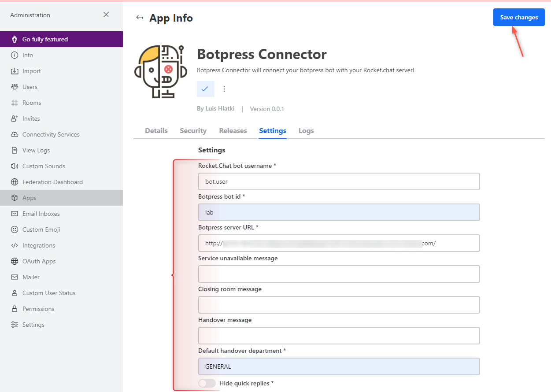Click the Federation Dashboard globe icon
This screenshot has height=392, width=551.
[15, 182]
